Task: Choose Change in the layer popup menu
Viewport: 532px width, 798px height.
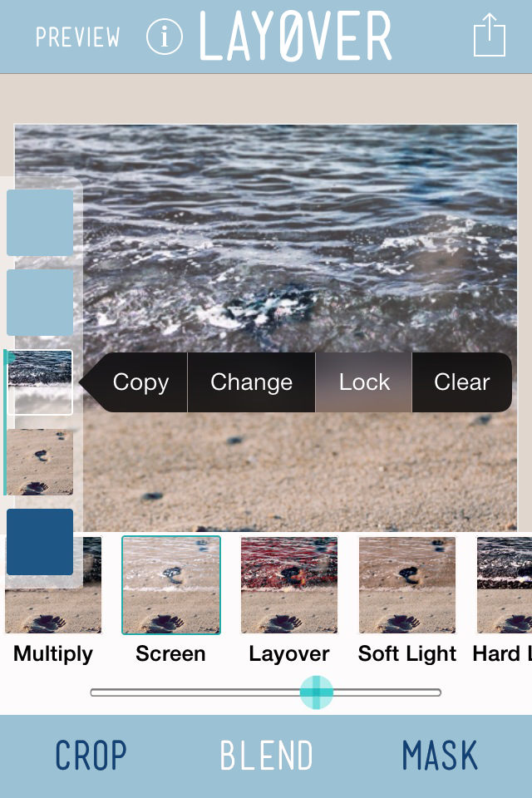Action: 252,382
